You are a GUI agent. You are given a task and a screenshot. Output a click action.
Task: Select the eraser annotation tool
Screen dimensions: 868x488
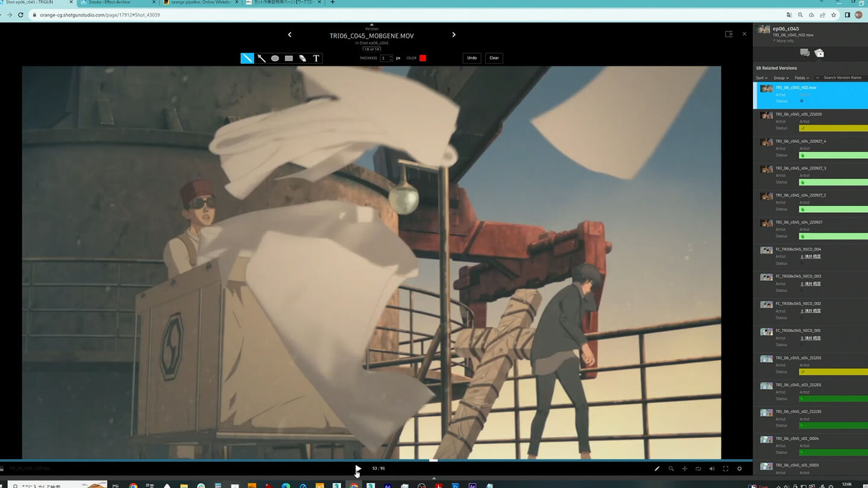pos(303,58)
